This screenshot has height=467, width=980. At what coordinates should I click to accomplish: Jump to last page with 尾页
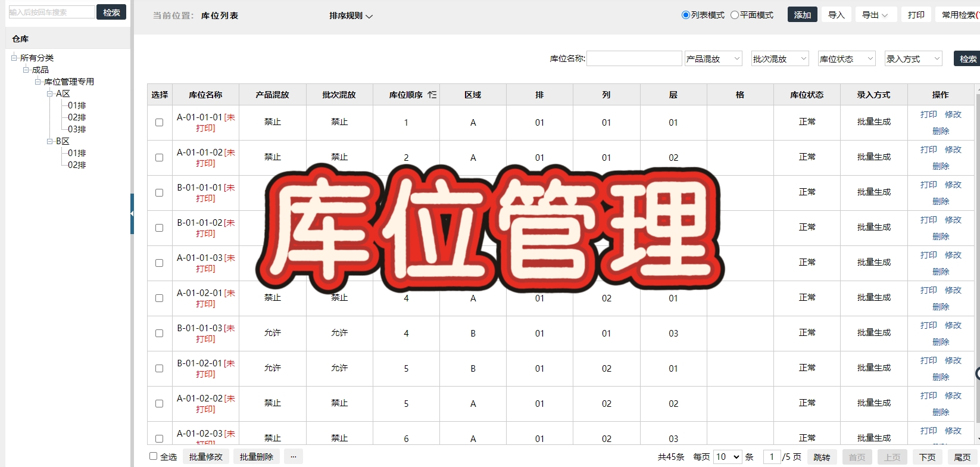[x=962, y=457]
